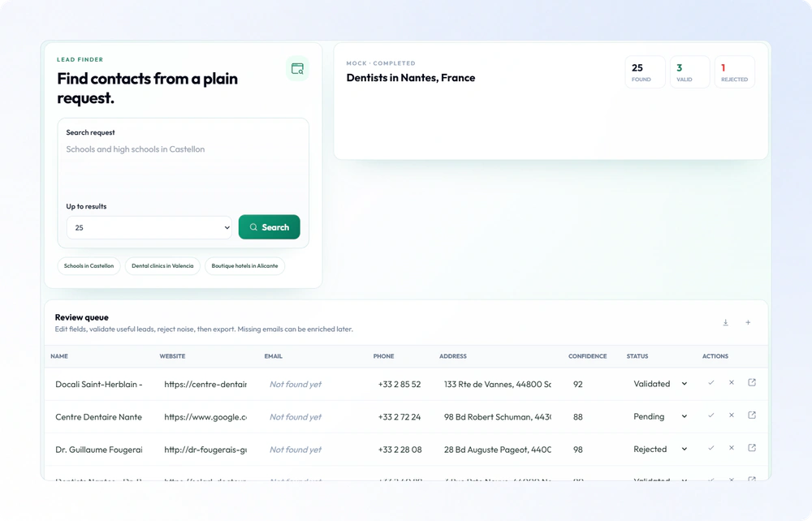Click the green Search button
The image size is (812, 521).
(270, 227)
